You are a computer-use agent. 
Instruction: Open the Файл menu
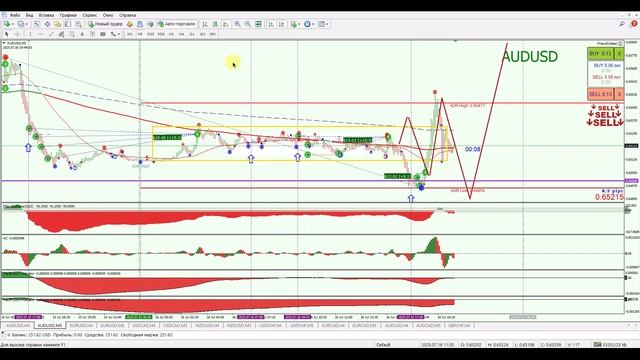(15, 15)
